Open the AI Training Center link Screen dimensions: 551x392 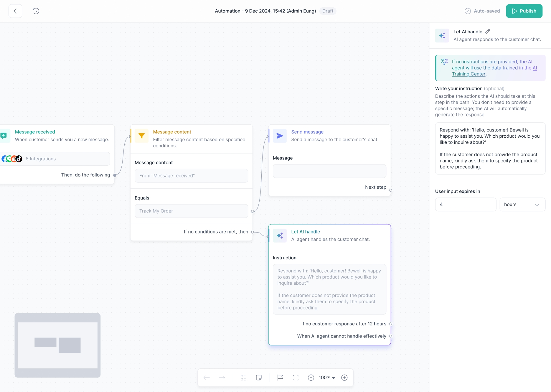click(x=468, y=74)
